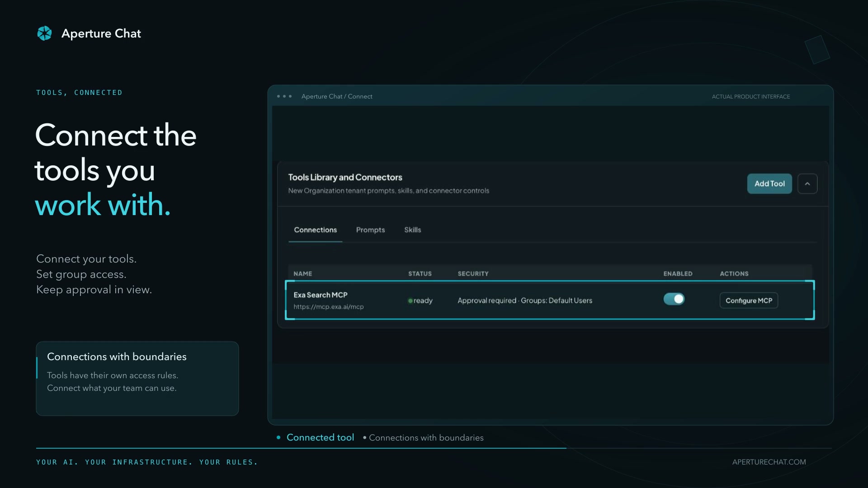
Task: Click the Aperture Chat / Connect breadcrumb
Action: (x=337, y=96)
